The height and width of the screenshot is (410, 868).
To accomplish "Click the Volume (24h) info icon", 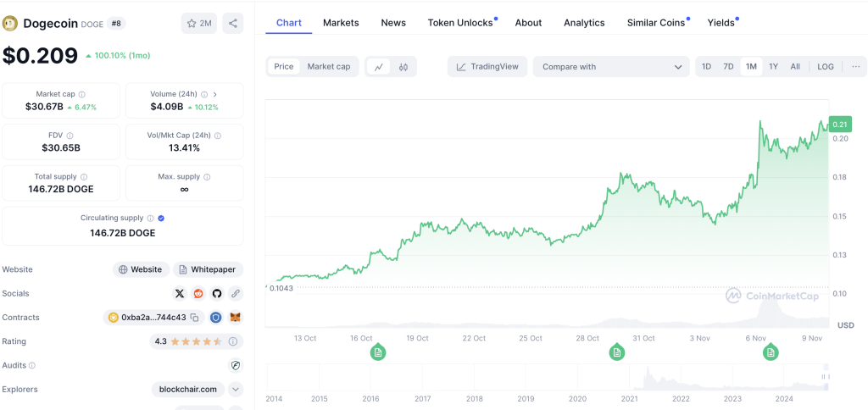I will [x=204, y=95].
